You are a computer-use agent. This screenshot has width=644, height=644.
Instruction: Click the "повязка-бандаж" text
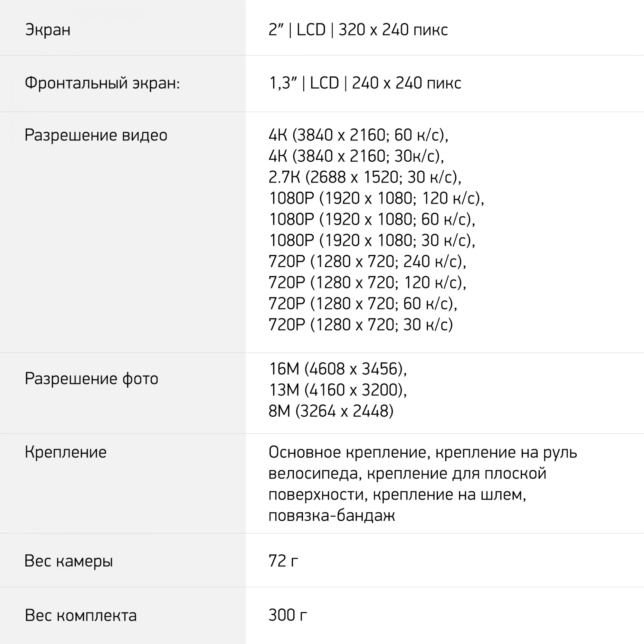(x=332, y=516)
